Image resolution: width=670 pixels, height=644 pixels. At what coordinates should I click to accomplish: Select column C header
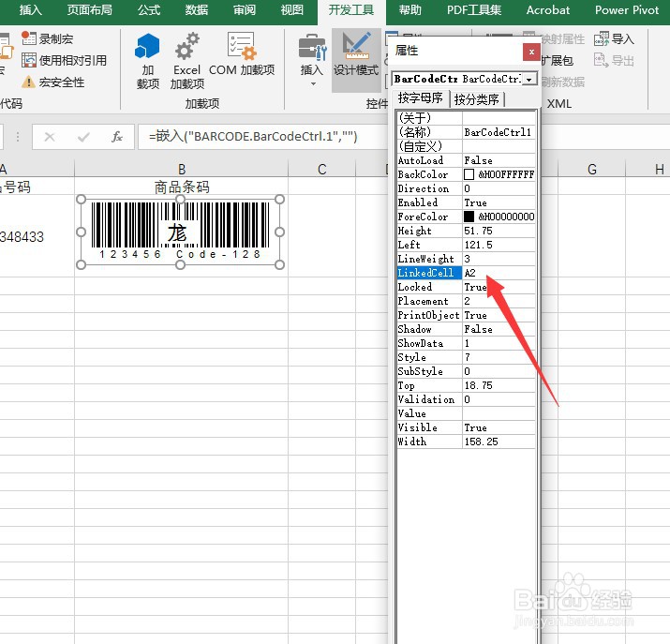[x=321, y=170]
